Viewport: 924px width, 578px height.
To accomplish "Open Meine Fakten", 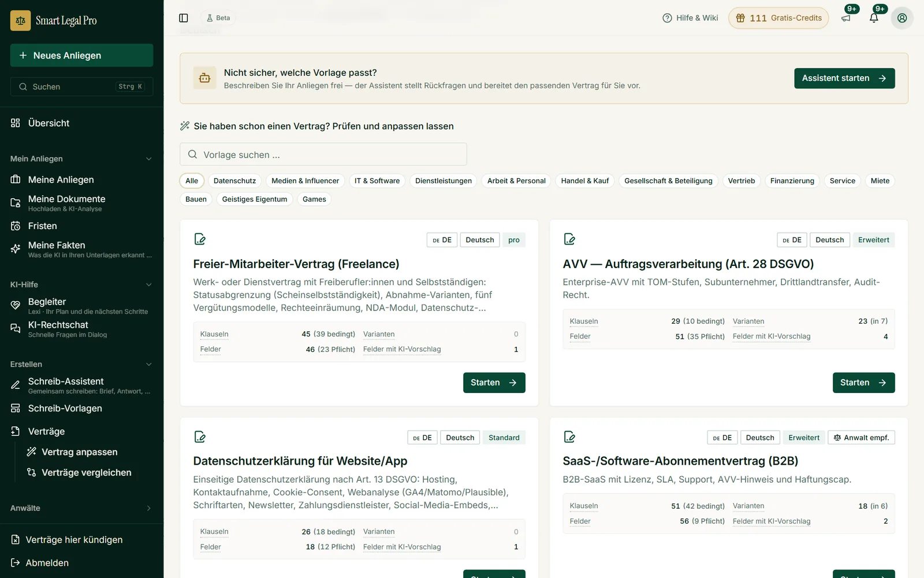I will (82, 249).
